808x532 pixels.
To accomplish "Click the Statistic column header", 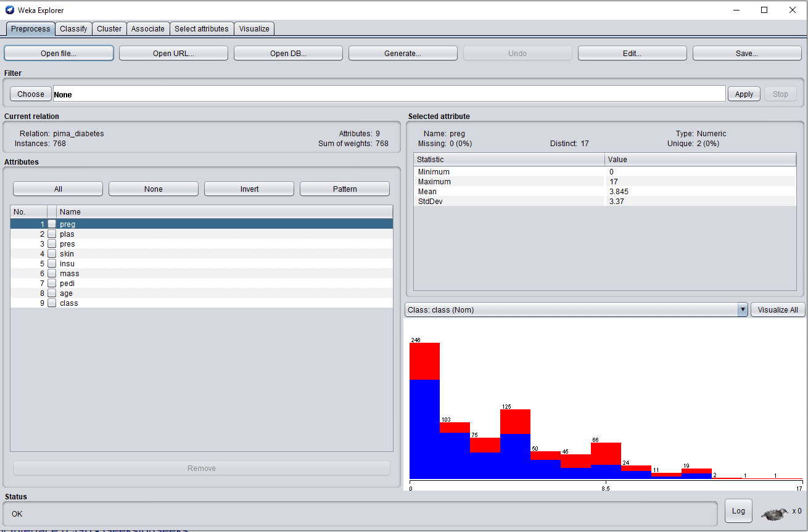I will 509,160.
